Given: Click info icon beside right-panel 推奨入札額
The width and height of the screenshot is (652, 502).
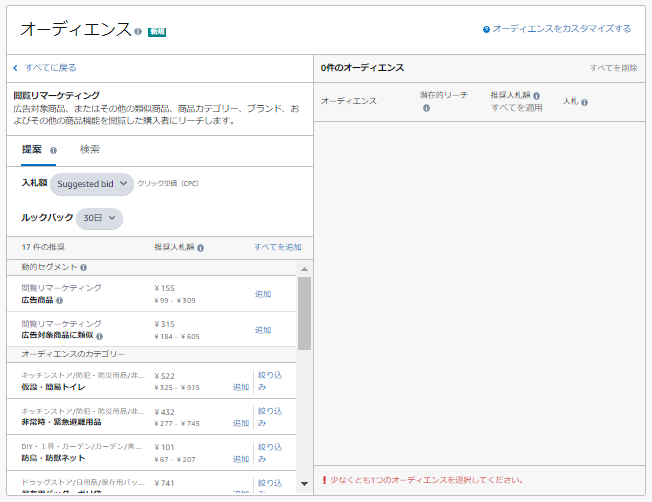Looking at the screenshot, I should coord(536,96).
